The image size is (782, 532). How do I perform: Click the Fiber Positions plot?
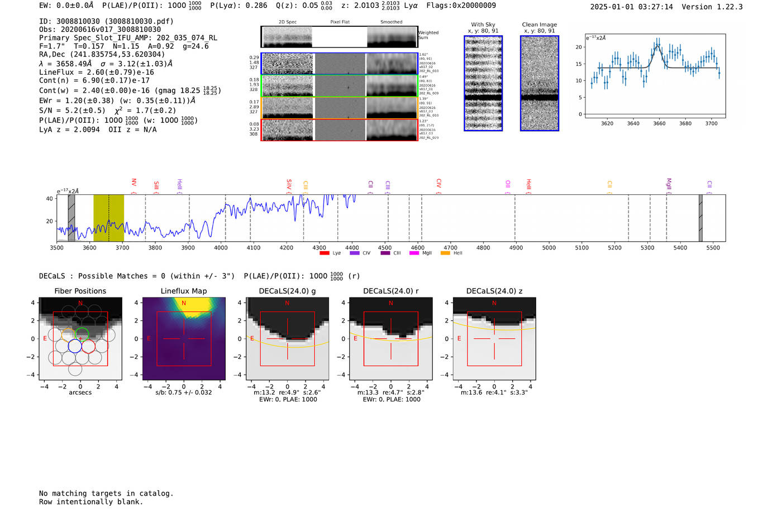click(80, 338)
